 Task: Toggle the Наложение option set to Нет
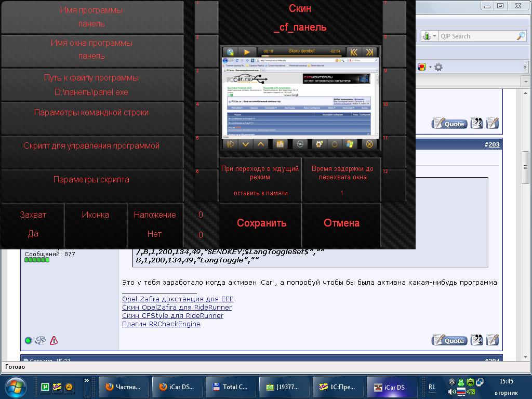pos(154,224)
